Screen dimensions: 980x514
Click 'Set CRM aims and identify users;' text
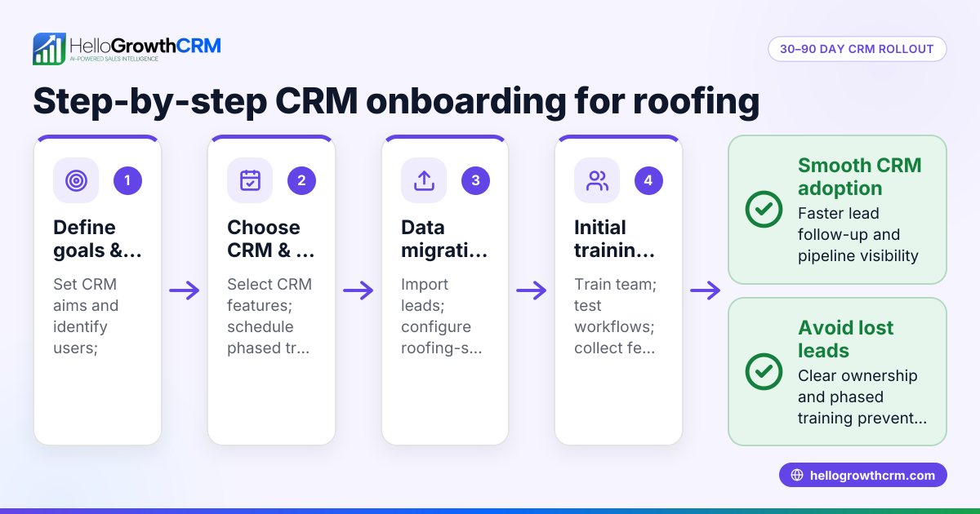coord(86,317)
